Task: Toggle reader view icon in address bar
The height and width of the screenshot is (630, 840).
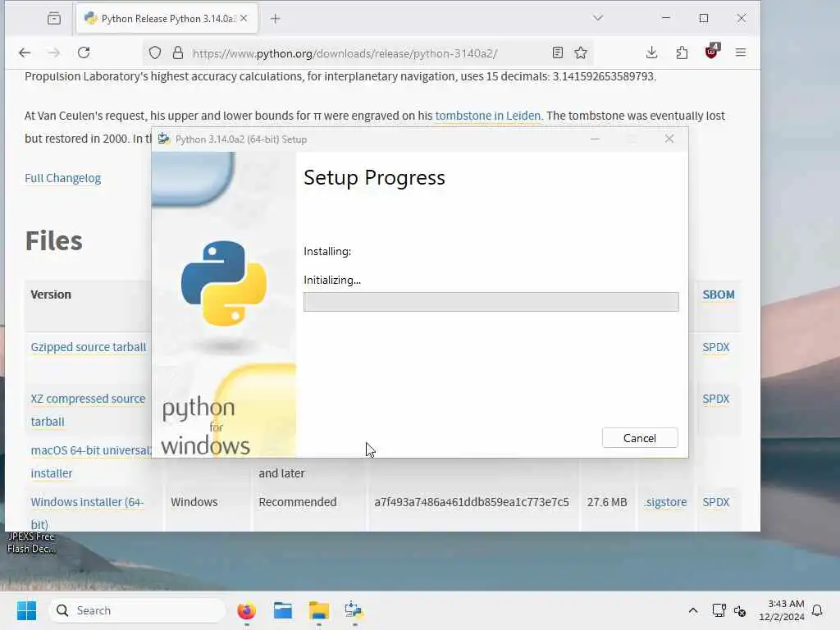Action: (558, 52)
